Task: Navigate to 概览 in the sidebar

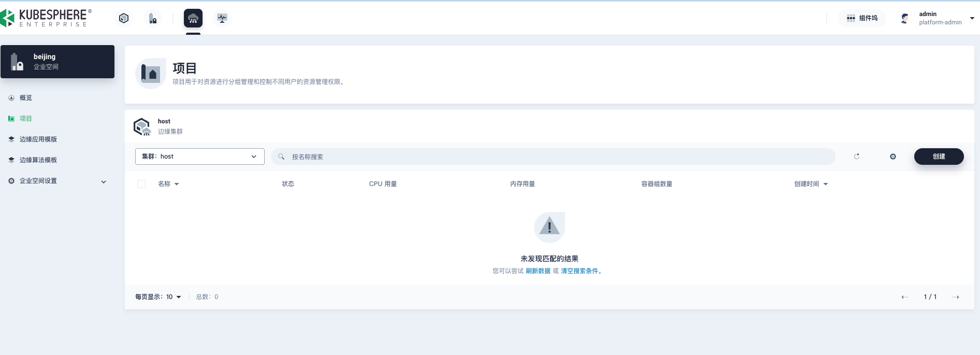Action: (26, 98)
